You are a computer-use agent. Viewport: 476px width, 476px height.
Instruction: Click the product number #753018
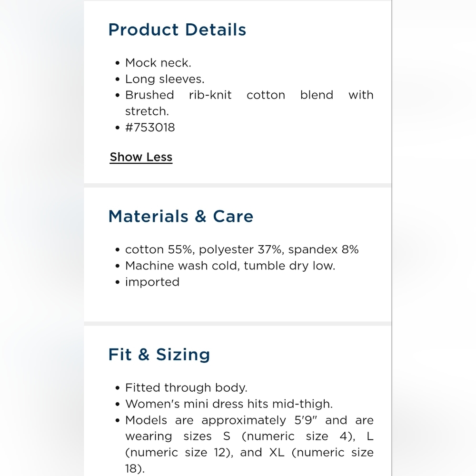click(x=150, y=128)
